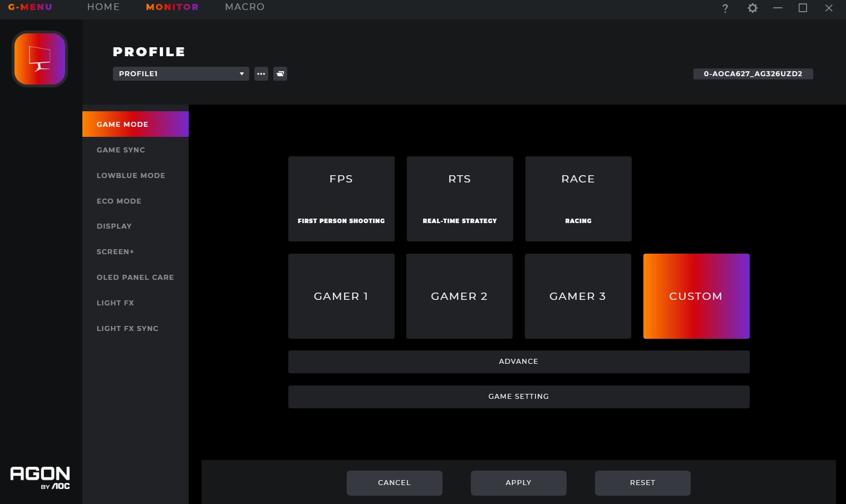
Task: Open the GAME SETTING bar
Action: [519, 397]
